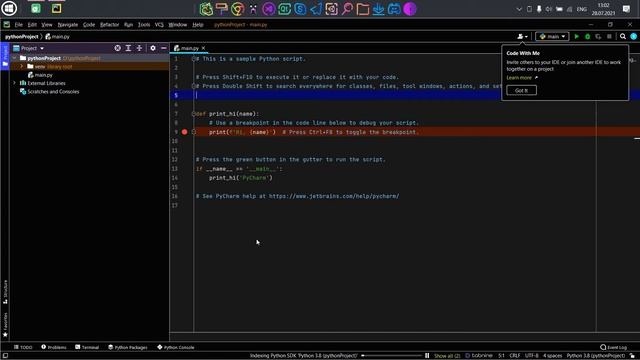Viewport: 640px width, 360px height.
Task: Open the main run configuration dropdown
Action: click(552, 36)
